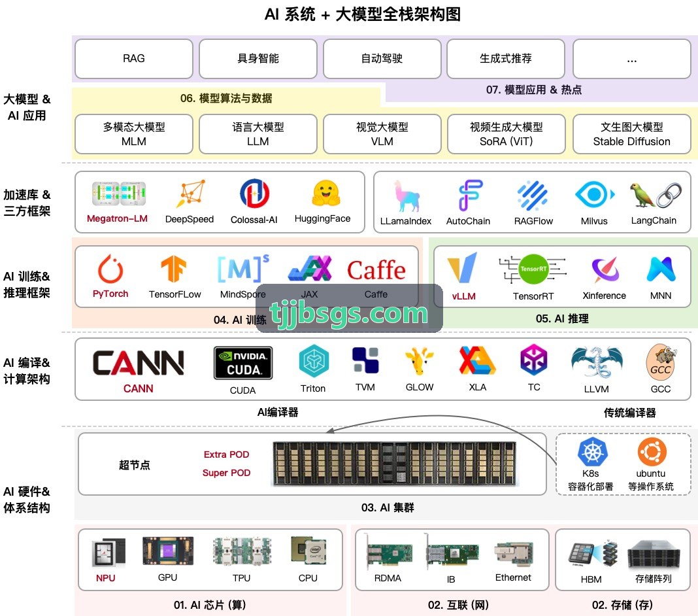The height and width of the screenshot is (616, 698).
Task: Click the RAG box
Action: tap(134, 59)
